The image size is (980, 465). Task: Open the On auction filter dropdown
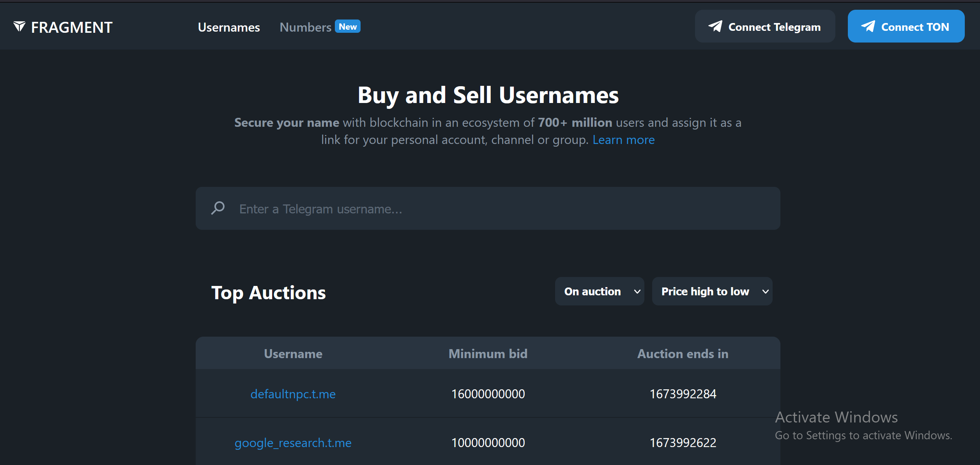pos(599,291)
